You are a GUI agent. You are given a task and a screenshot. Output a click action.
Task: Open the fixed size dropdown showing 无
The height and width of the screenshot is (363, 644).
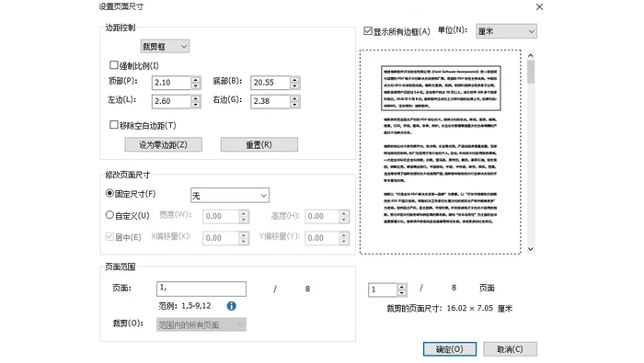[230, 196]
